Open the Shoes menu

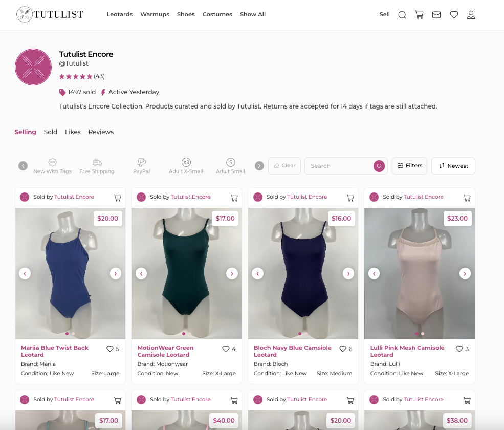186,14
